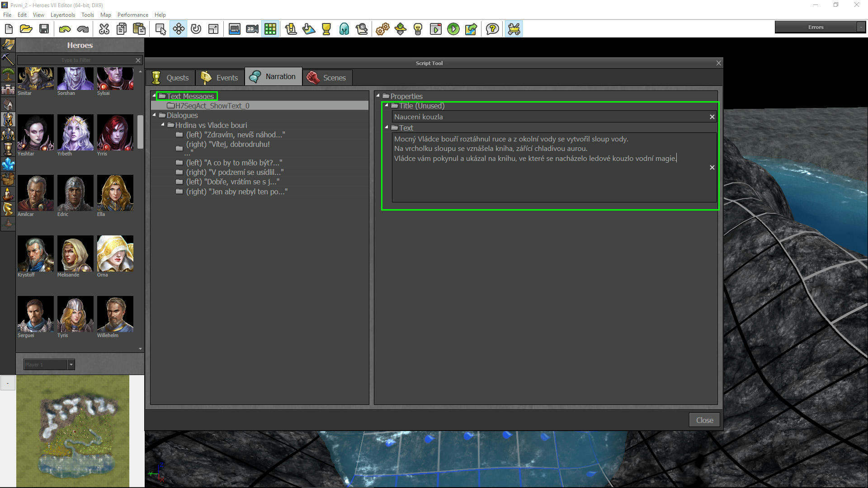Click the Errors button

[816, 27]
